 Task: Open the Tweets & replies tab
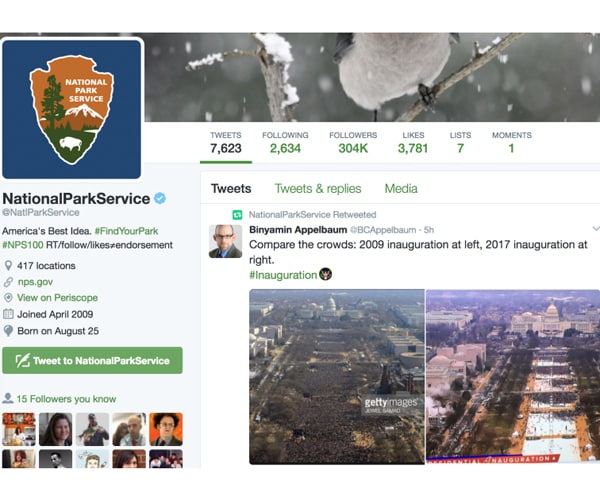pyautogui.click(x=318, y=188)
